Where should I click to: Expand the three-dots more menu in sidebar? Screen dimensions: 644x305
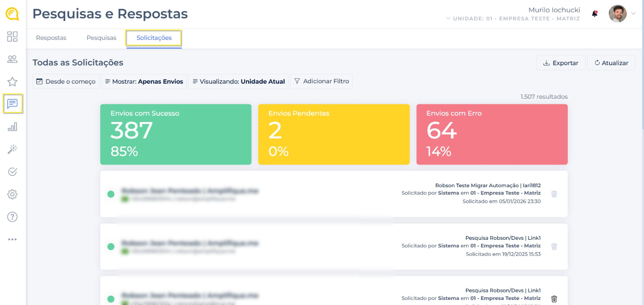pyautogui.click(x=12, y=239)
